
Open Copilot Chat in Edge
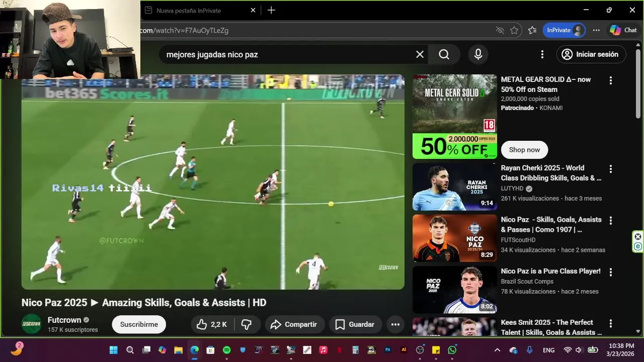623,30
